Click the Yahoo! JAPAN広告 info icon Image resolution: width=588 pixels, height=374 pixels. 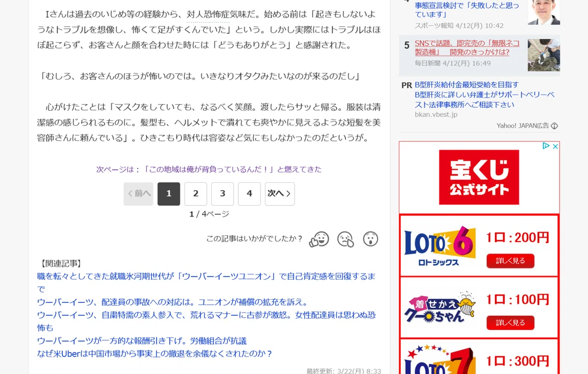pyautogui.click(x=554, y=126)
